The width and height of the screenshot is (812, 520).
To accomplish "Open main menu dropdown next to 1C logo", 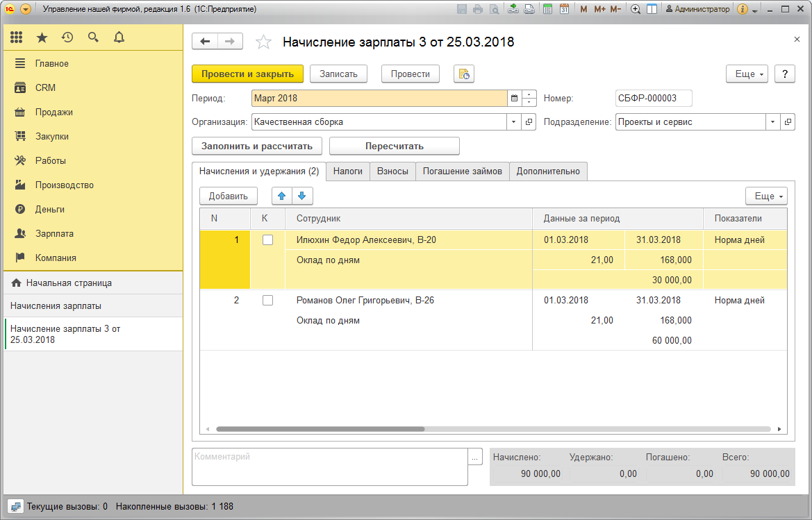I will coord(26,9).
